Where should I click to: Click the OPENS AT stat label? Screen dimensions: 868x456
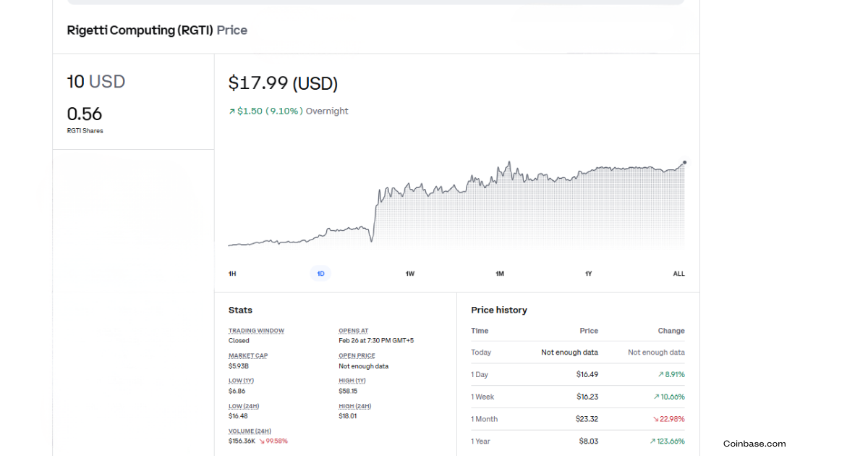coord(353,331)
